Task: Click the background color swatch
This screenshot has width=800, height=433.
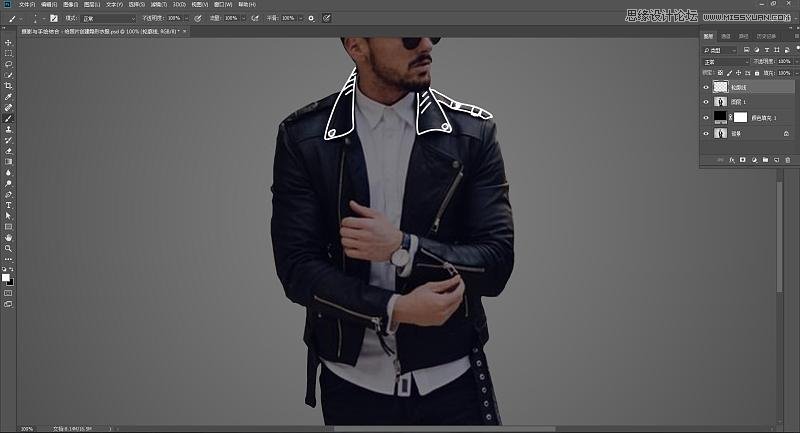Action: [11, 282]
